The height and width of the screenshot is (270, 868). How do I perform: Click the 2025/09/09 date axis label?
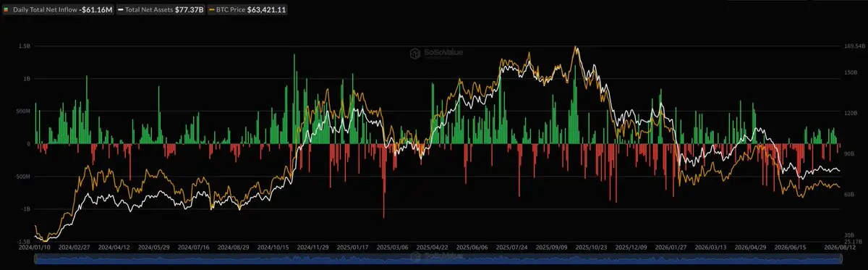click(x=550, y=248)
